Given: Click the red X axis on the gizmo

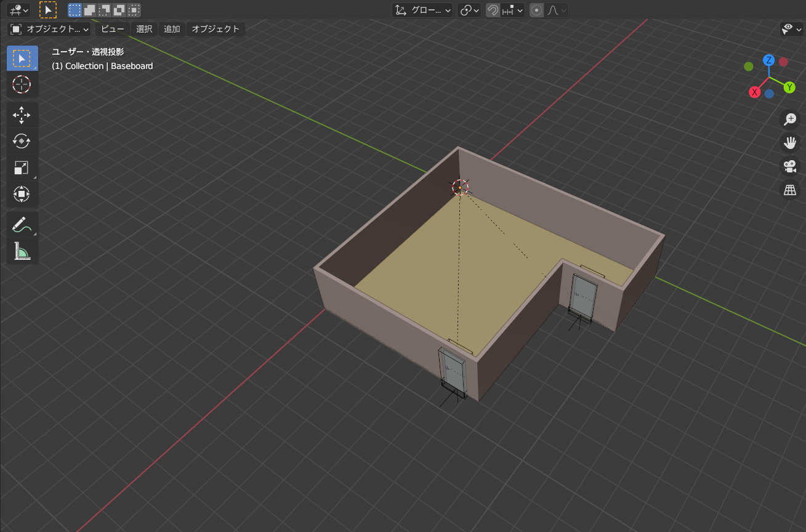Looking at the screenshot, I should (754, 92).
